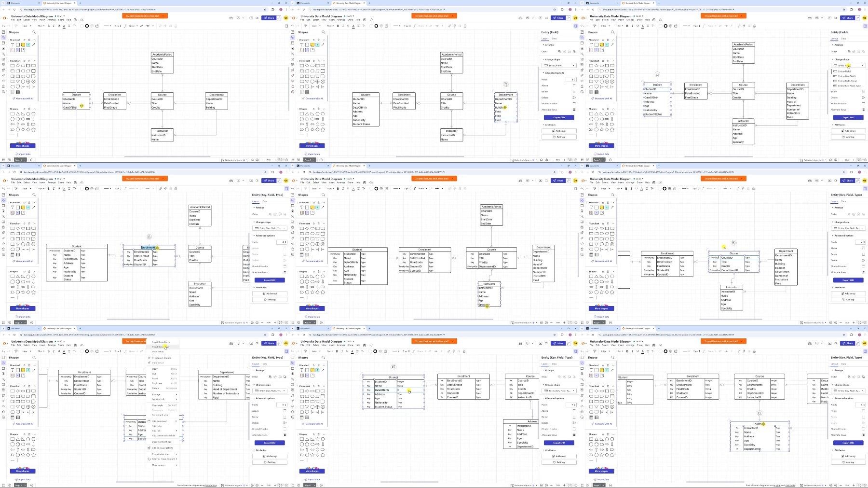Toggle right dock panel icon in top-left frame
Screen dimensions: 868x488
(x=286, y=26)
